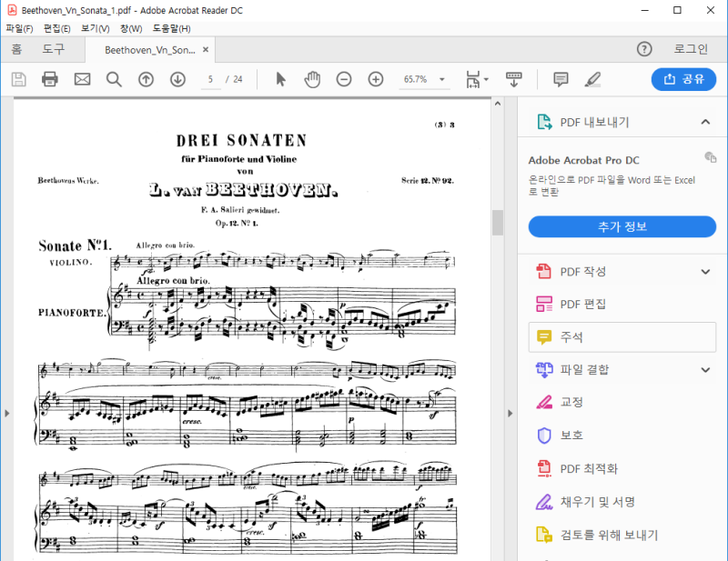This screenshot has width=728, height=561.
Task: Open the PDF 작성 tool
Action: pyautogui.click(x=582, y=272)
